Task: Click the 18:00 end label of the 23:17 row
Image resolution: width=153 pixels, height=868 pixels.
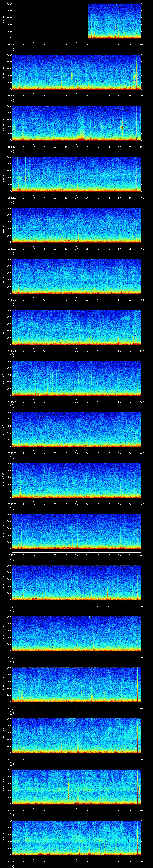Action: coord(141,453)
